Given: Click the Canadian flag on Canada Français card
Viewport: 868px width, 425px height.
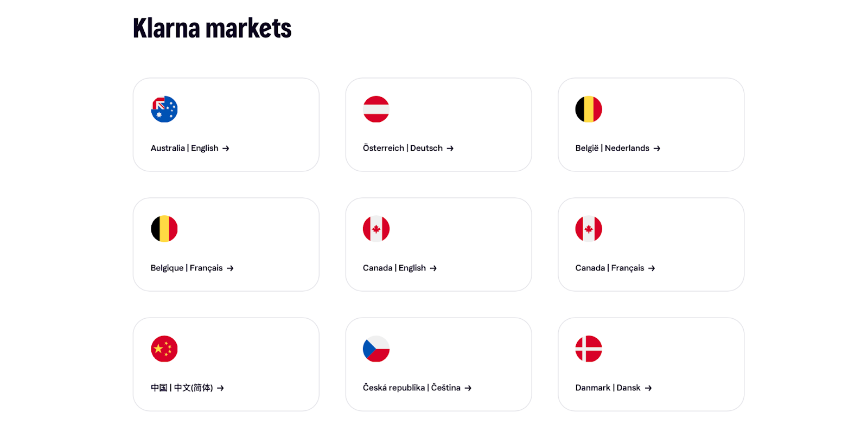Looking at the screenshot, I should pyautogui.click(x=588, y=229).
